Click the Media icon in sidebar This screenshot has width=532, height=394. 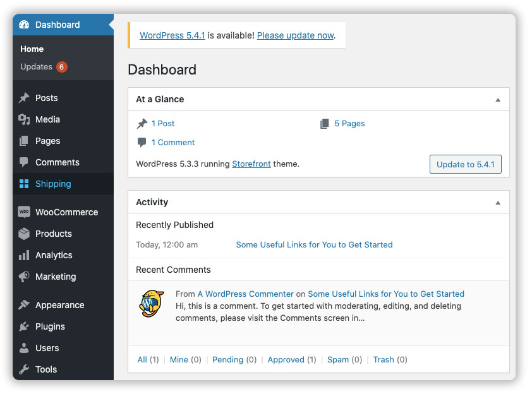(24, 119)
